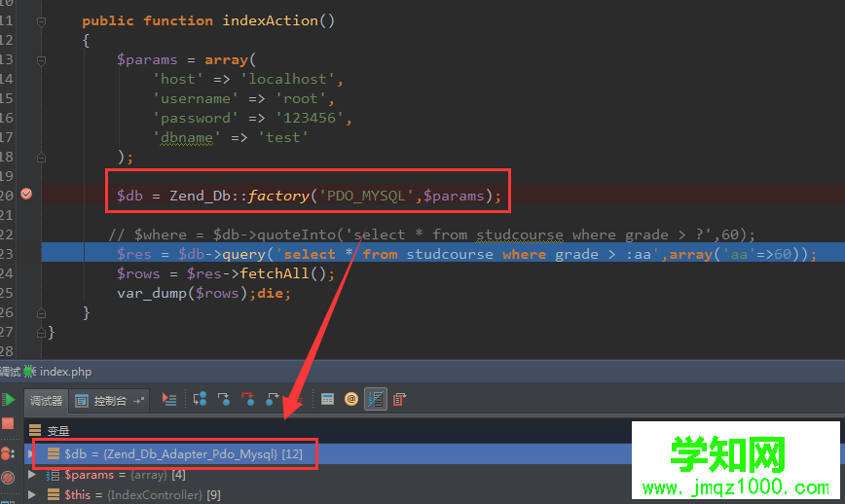
Task: Click the 'PDO_MYSQL' string argument
Action: coord(366,196)
